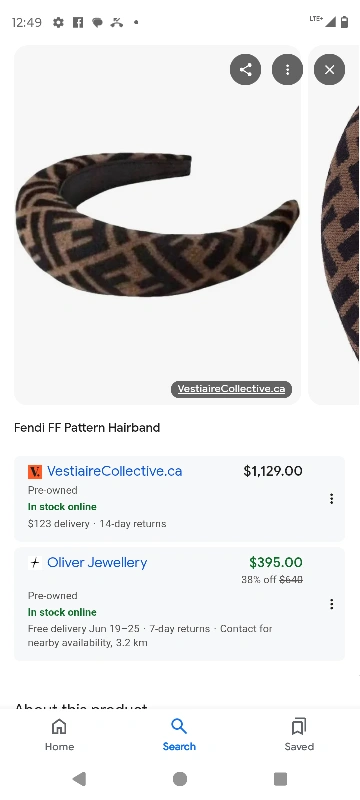This screenshot has width=360, height=800.
Task: Open more options for VestiaireCollective.ca listing
Action: click(x=331, y=498)
